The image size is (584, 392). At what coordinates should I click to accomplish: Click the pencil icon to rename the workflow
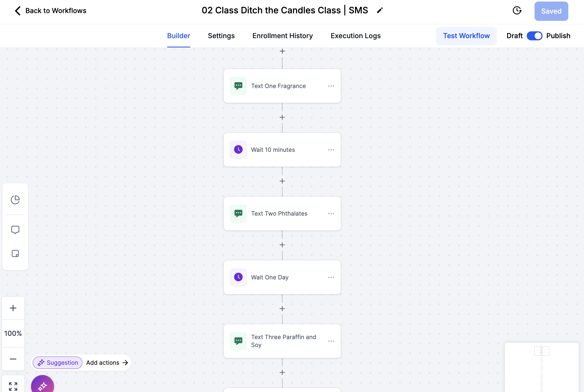380,11
